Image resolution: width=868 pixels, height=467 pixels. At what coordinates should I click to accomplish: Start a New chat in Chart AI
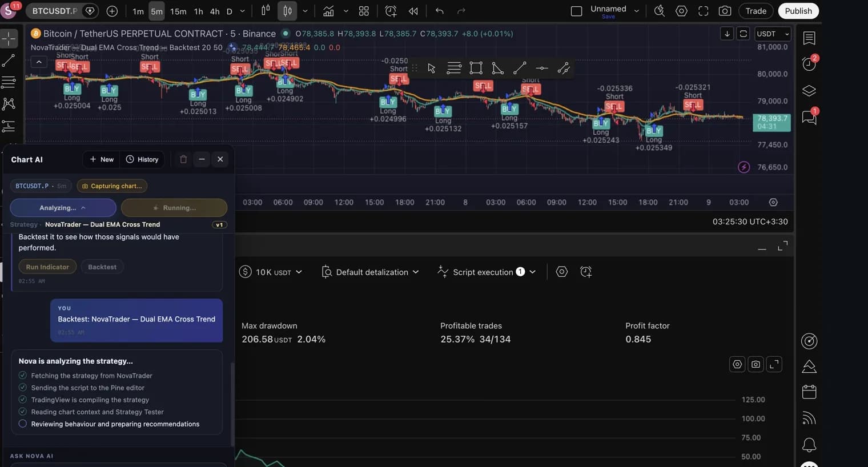coord(102,159)
